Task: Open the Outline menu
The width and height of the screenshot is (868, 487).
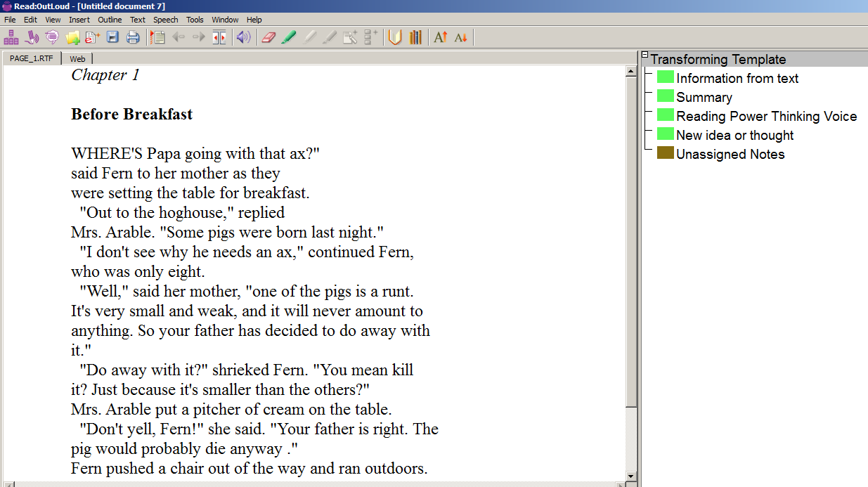Action: 110,20
